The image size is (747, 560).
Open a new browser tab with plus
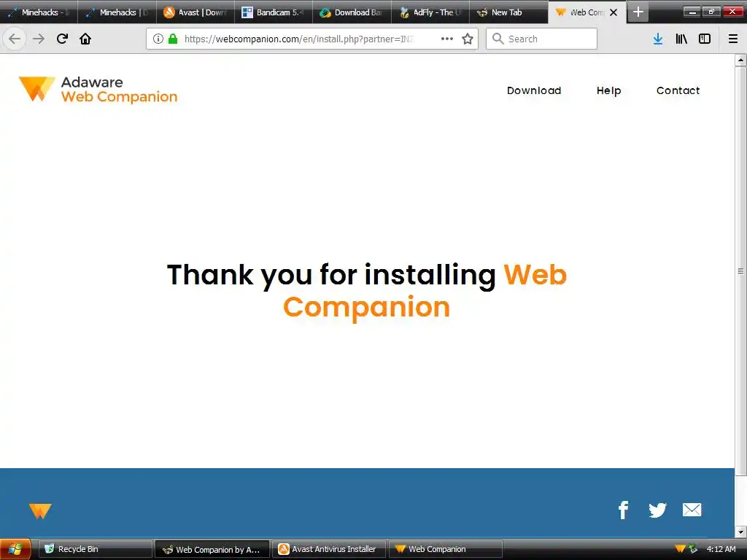[x=638, y=12]
